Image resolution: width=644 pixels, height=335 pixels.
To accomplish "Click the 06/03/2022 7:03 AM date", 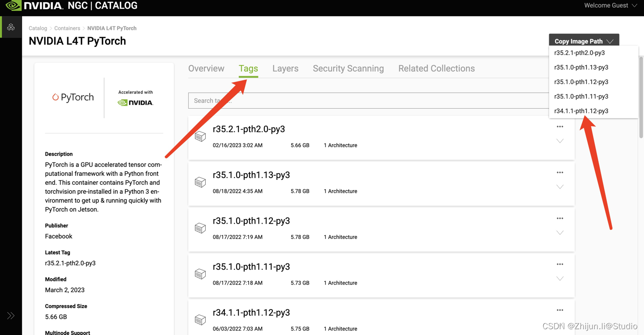I will coord(237,329).
